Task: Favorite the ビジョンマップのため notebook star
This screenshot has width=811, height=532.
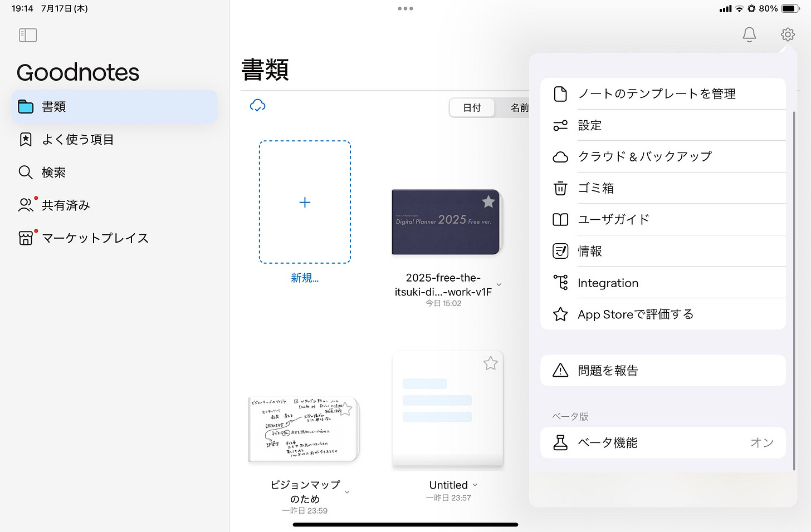Action: pyautogui.click(x=345, y=409)
